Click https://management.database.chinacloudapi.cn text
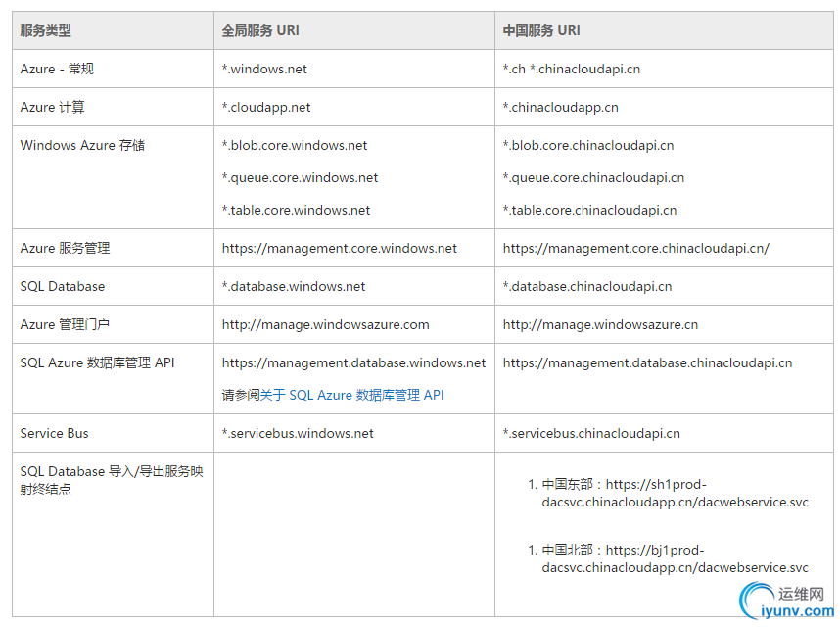The image size is (840, 627). [648, 362]
